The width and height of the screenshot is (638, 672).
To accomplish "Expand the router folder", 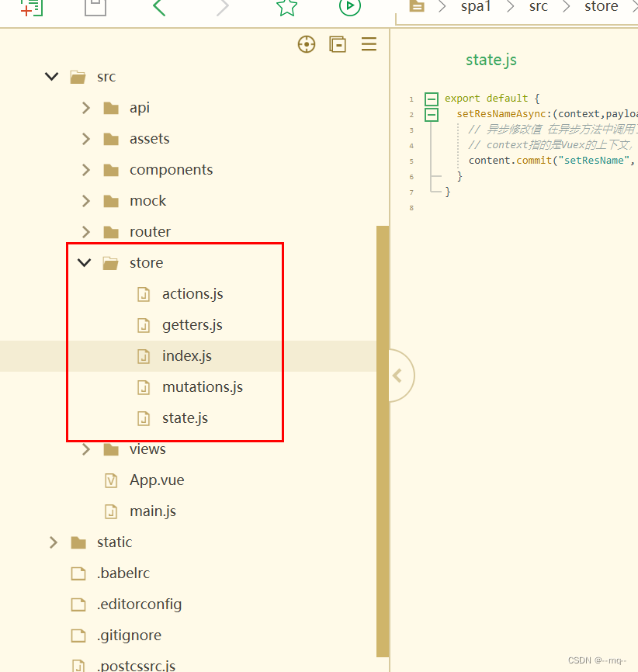I will coord(85,231).
